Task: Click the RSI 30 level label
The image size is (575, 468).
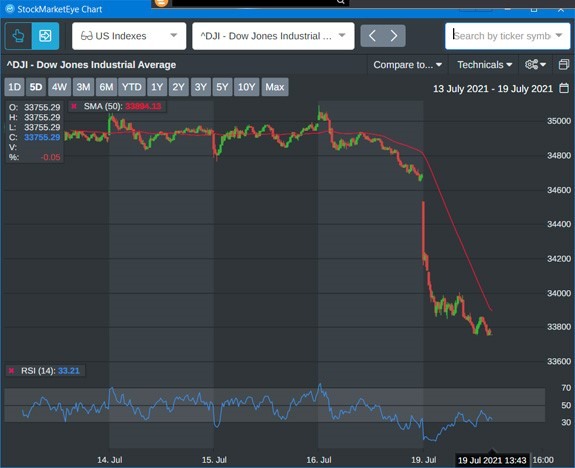Action: tap(566, 422)
